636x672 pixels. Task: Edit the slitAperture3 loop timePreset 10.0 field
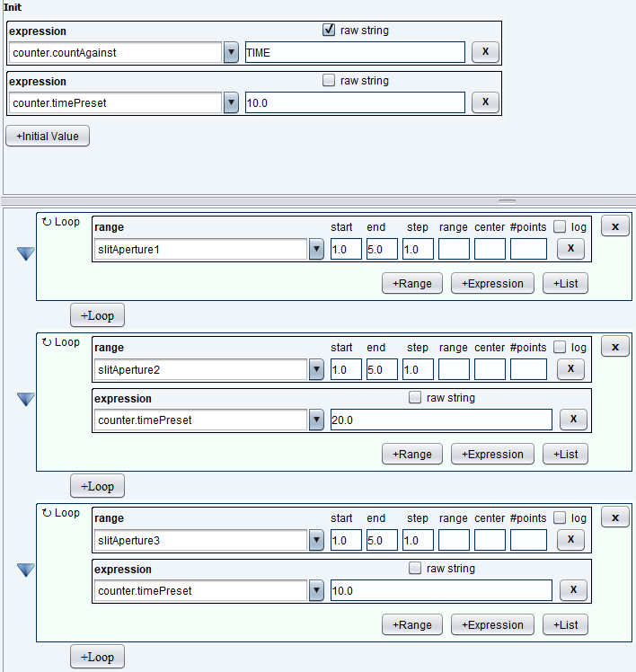click(441, 590)
